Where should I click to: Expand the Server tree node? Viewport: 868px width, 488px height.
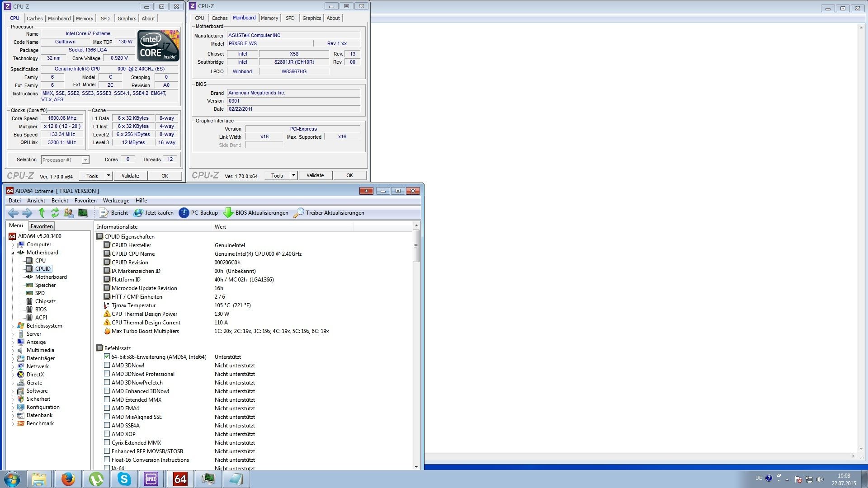13,334
